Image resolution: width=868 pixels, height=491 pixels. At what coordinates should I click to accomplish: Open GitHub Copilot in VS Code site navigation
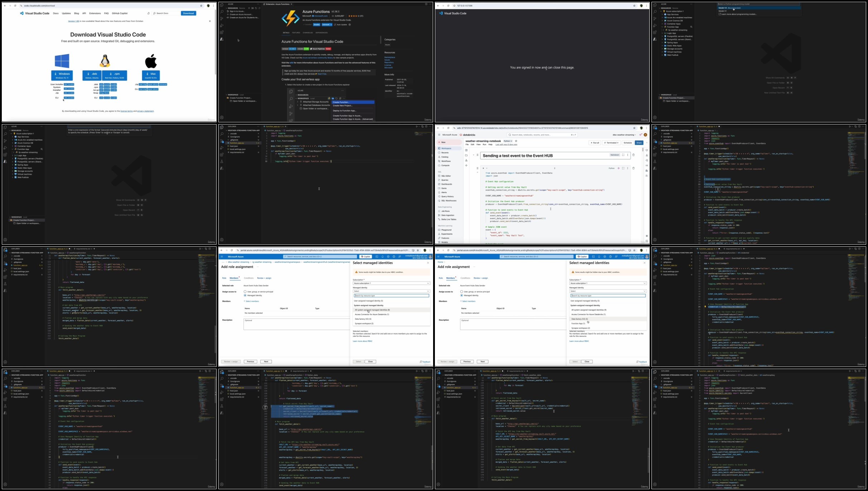point(120,13)
